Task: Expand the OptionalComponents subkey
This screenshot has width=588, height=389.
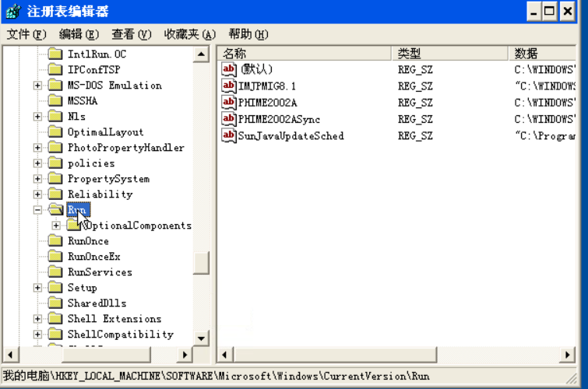Action: [x=56, y=225]
